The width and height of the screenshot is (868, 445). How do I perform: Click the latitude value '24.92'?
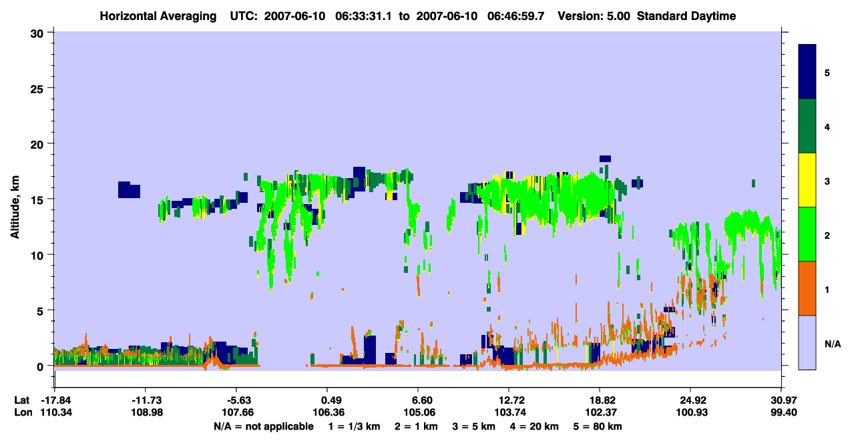click(690, 400)
